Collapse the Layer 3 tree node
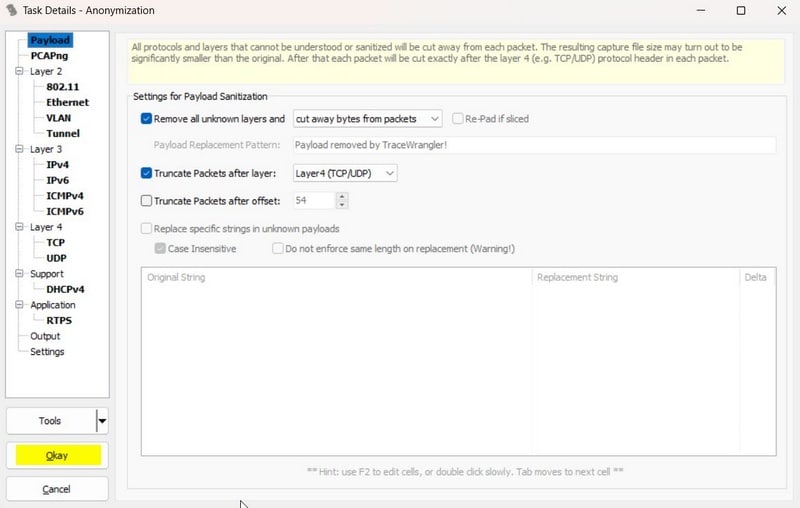Screen dimensions: 800x508 coord(19,149)
